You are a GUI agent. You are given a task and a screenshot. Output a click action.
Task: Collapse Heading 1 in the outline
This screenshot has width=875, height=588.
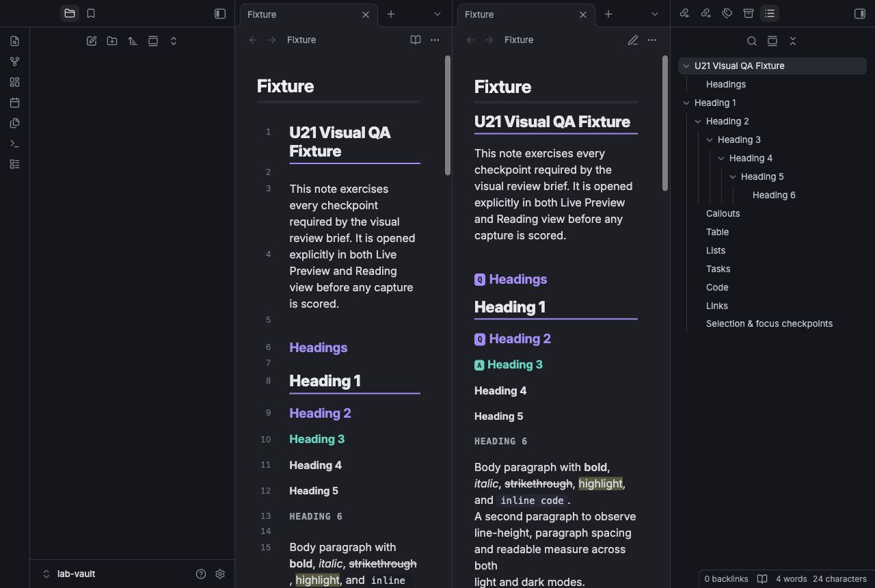coord(686,103)
